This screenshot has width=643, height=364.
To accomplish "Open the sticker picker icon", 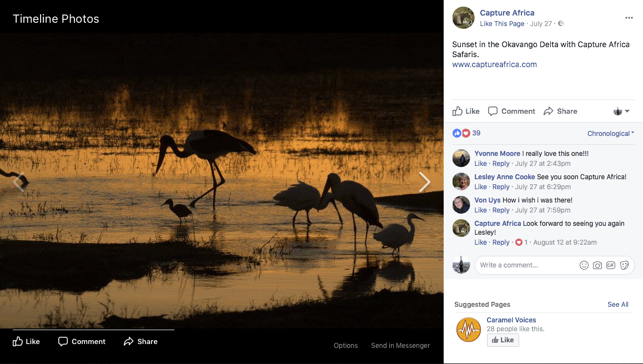I will 624,265.
